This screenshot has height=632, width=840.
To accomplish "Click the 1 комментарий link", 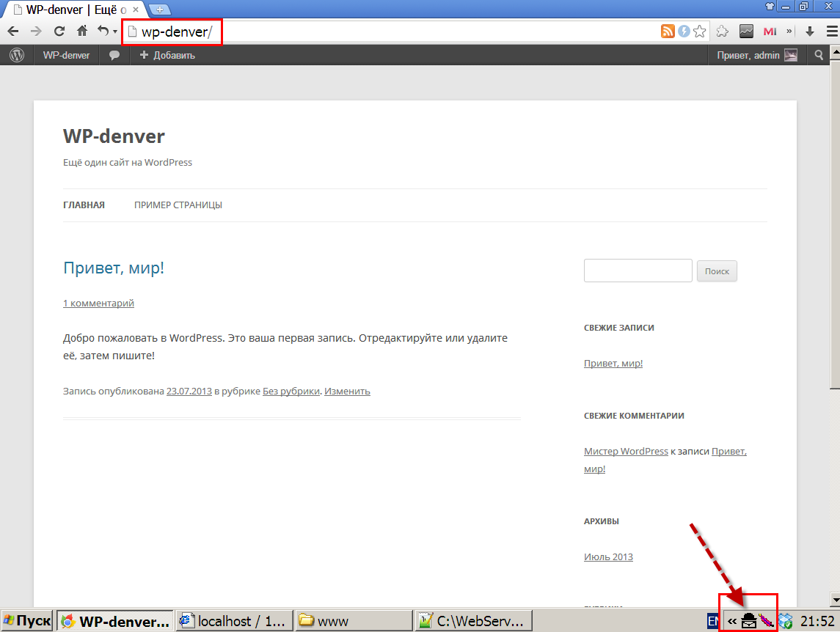I will [x=98, y=303].
